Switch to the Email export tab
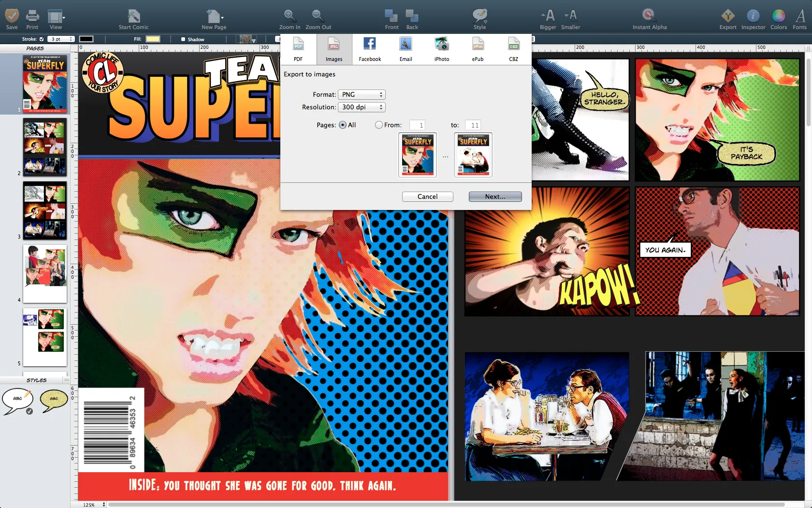812x508 pixels. [x=406, y=49]
